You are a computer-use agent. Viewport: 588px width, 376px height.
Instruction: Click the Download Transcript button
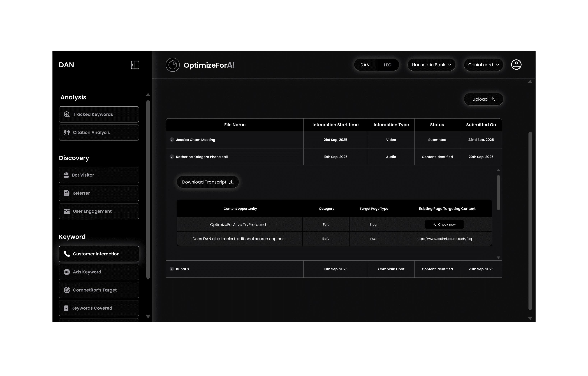207,182
